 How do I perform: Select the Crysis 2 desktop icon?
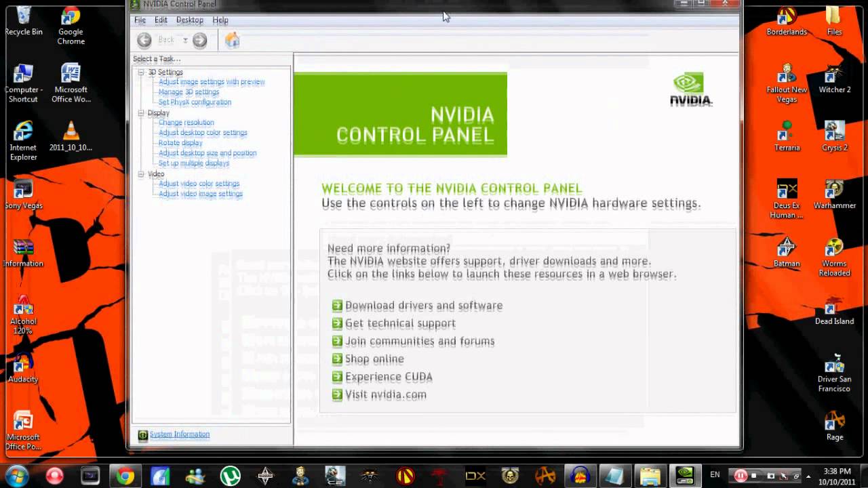point(834,136)
